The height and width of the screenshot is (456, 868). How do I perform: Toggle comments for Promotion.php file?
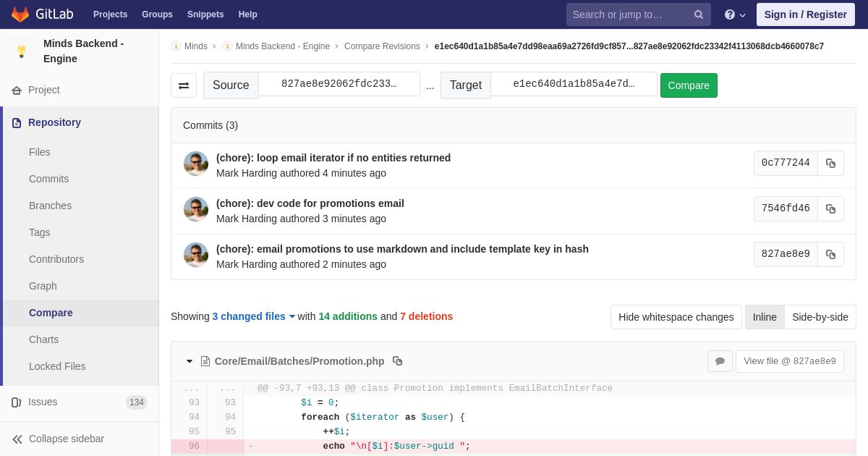tap(720, 361)
